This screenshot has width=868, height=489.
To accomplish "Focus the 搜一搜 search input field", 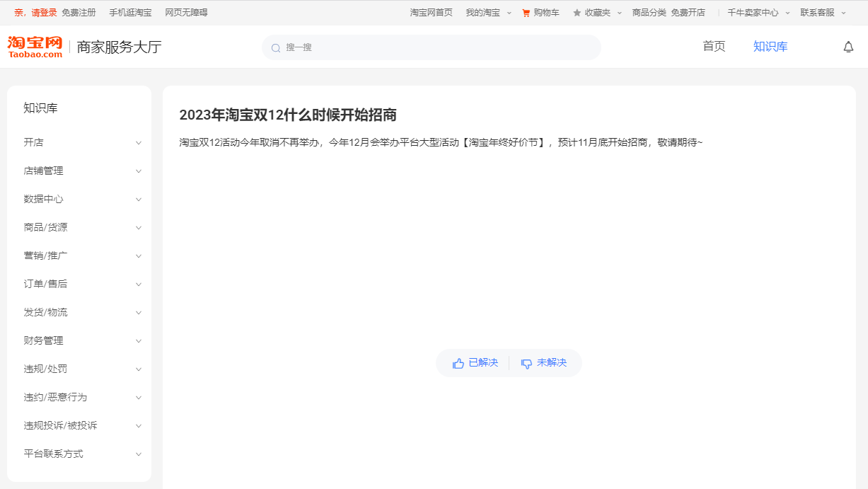I will tap(439, 47).
